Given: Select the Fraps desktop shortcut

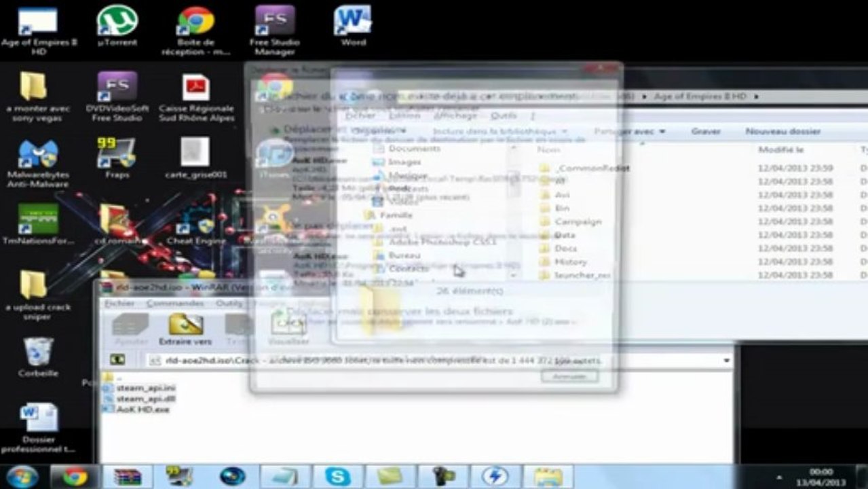Looking at the screenshot, I should [x=117, y=158].
